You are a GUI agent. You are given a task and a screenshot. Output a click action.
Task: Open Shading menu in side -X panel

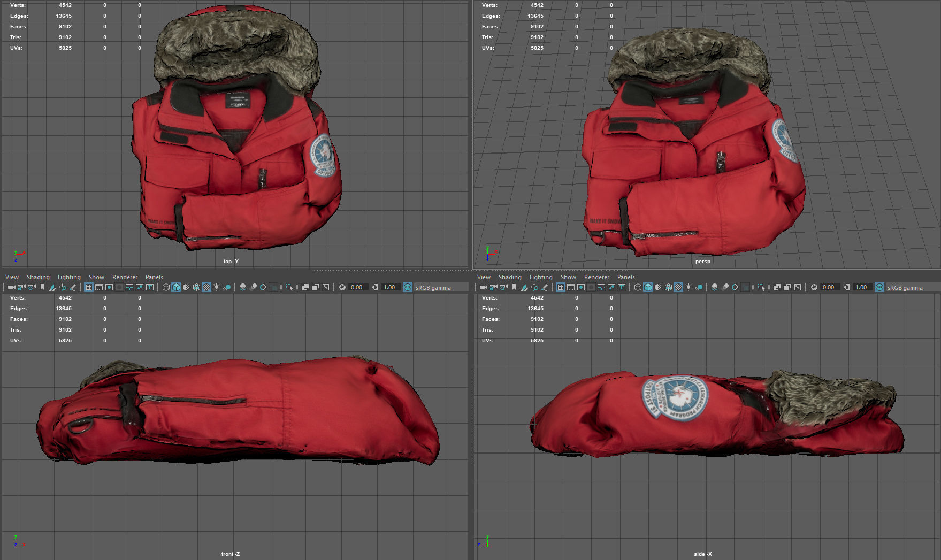[x=510, y=277]
